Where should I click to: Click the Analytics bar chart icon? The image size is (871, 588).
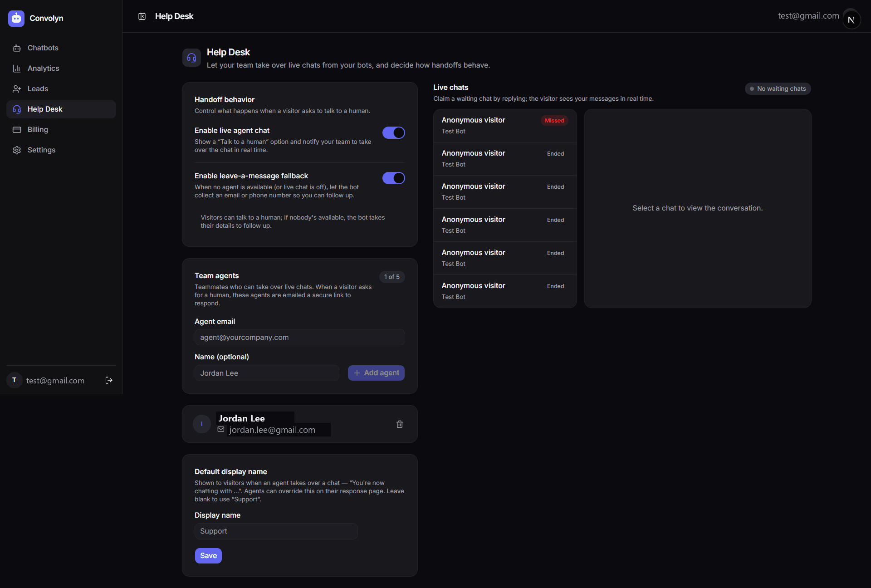pos(17,69)
